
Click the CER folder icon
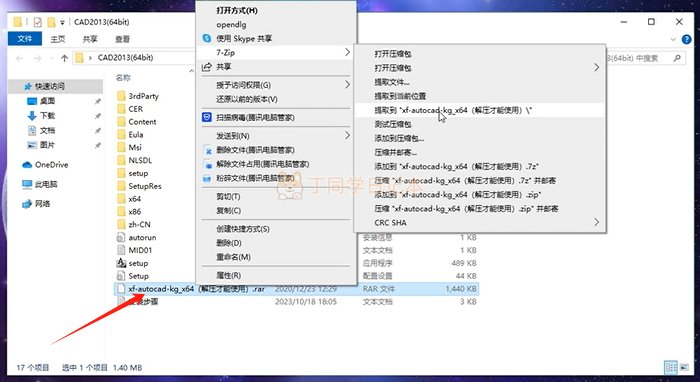(121, 109)
